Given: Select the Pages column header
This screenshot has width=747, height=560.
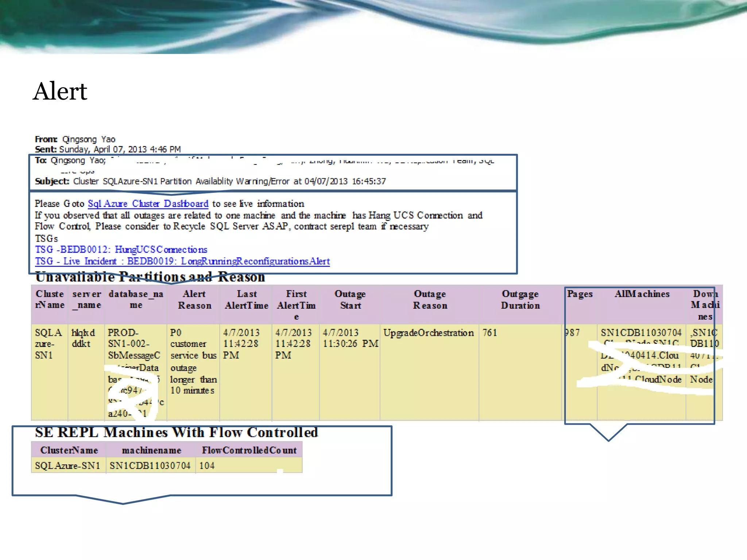Looking at the screenshot, I should pyautogui.click(x=580, y=294).
